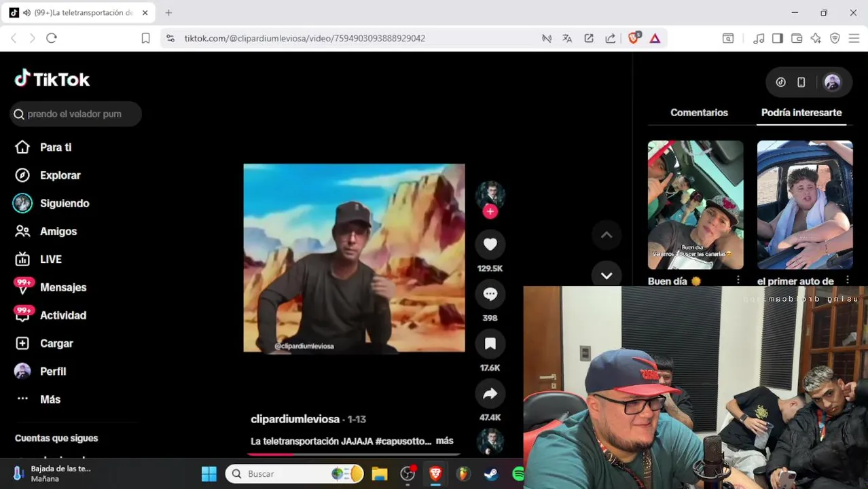Open the sound disc below the share count
The image size is (868, 489).
pos(490,442)
